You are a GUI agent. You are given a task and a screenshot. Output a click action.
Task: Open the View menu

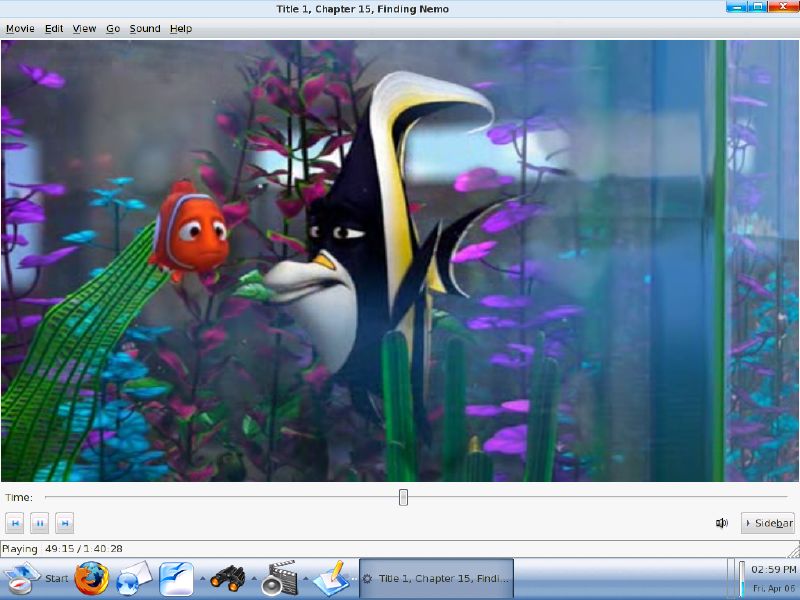pyautogui.click(x=84, y=29)
